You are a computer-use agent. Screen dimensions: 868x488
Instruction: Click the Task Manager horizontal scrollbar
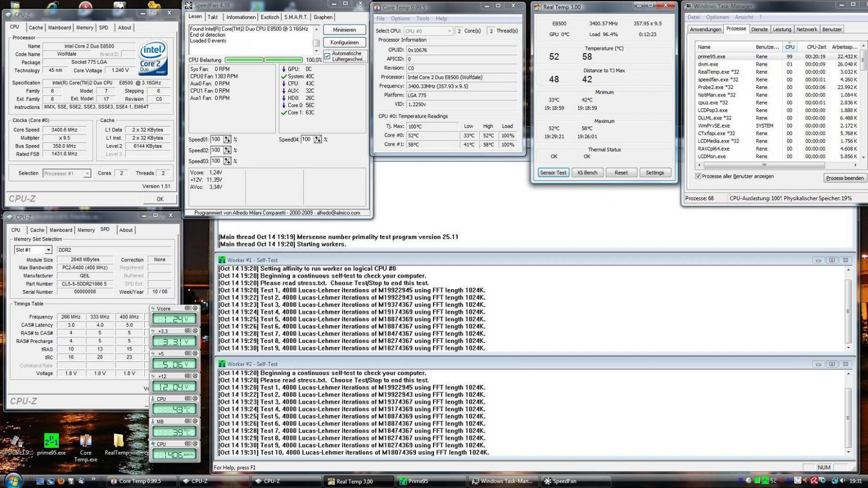777,165
